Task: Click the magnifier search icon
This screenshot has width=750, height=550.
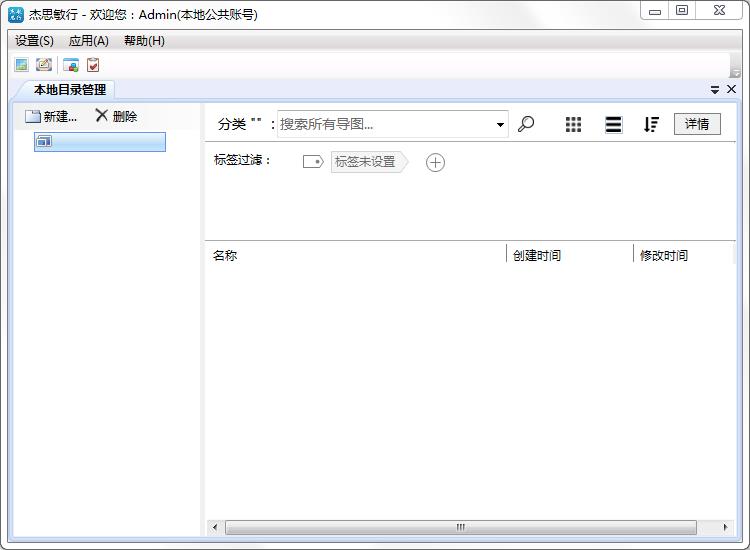Action: [526, 124]
